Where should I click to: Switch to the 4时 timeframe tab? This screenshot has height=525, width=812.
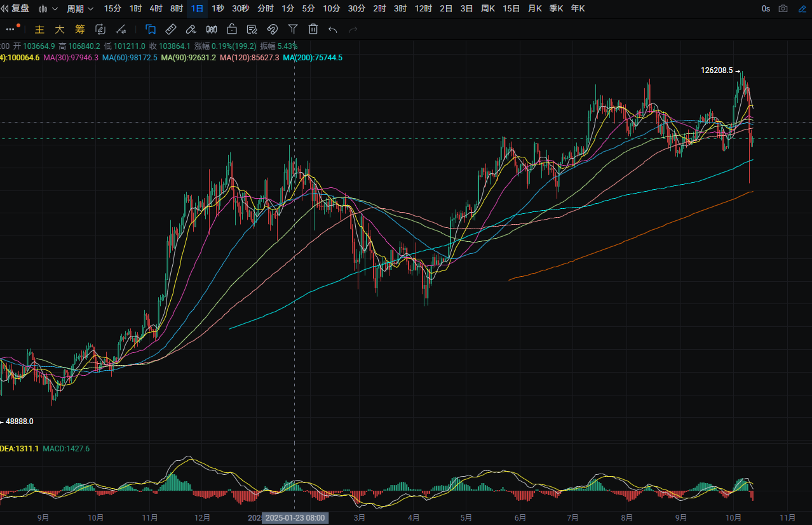tap(156, 9)
